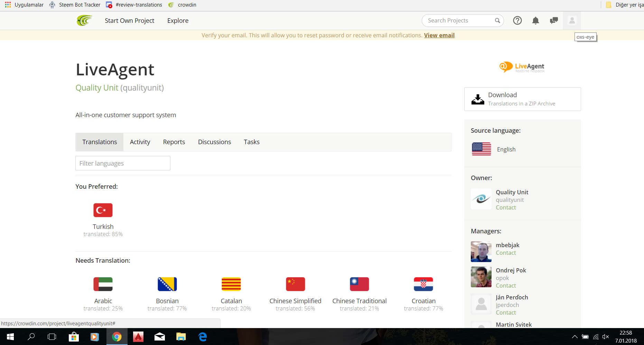
Task: Open Windows Start button
Action: [10, 336]
